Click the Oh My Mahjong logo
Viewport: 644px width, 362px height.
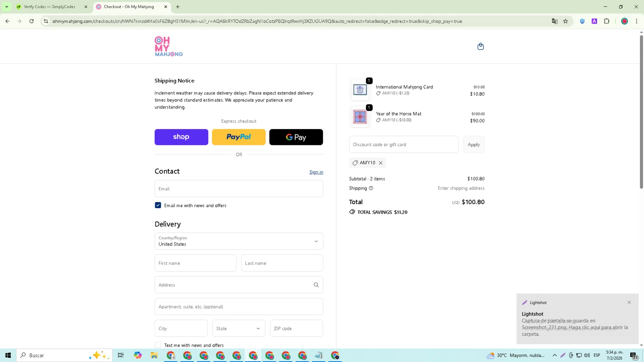coord(169,46)
